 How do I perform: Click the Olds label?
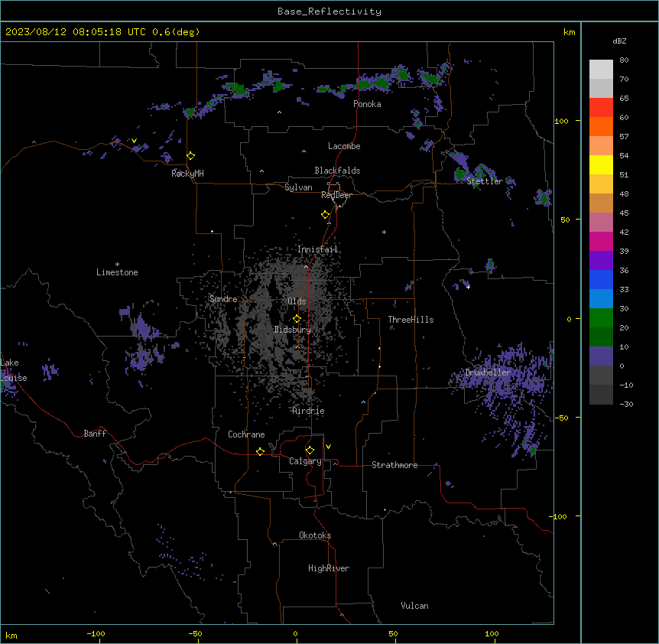pyautogui.click(x=297, y=301)
